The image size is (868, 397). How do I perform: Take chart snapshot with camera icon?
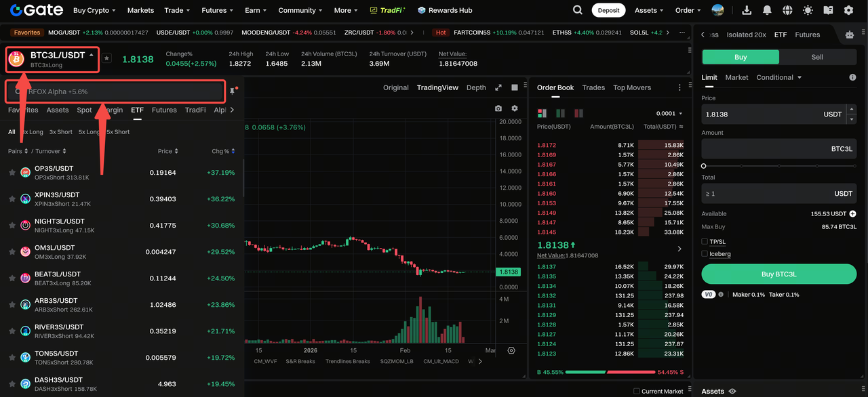(498, 108)
